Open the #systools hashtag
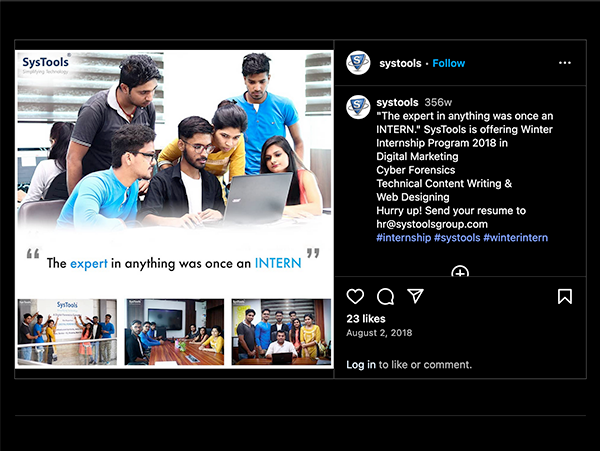600x451 pixels. coord(457,238)
